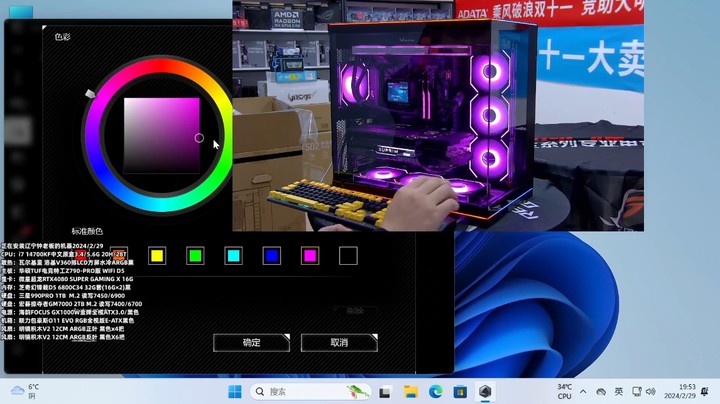Select the orange standard color swatch

point(119,254)
